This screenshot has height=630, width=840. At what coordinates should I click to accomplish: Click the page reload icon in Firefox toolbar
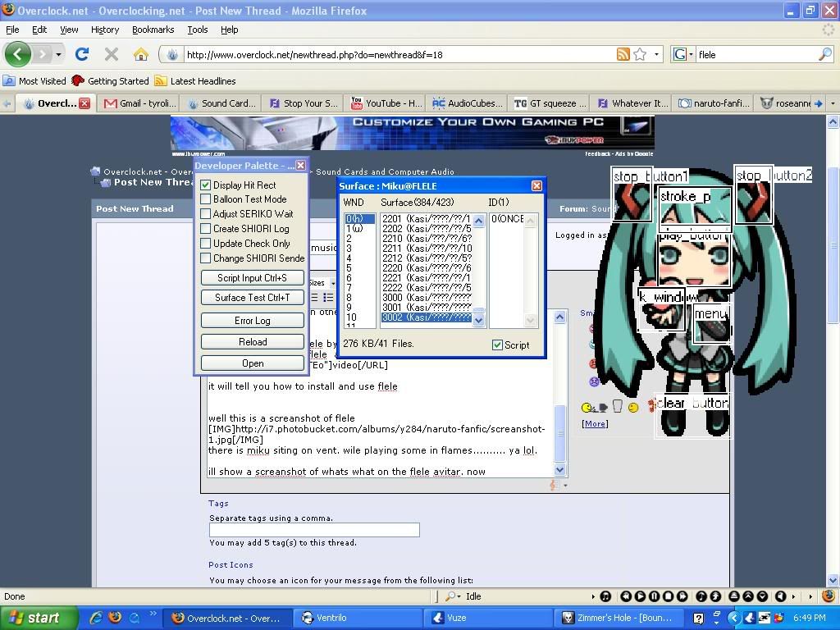point(81,54)
